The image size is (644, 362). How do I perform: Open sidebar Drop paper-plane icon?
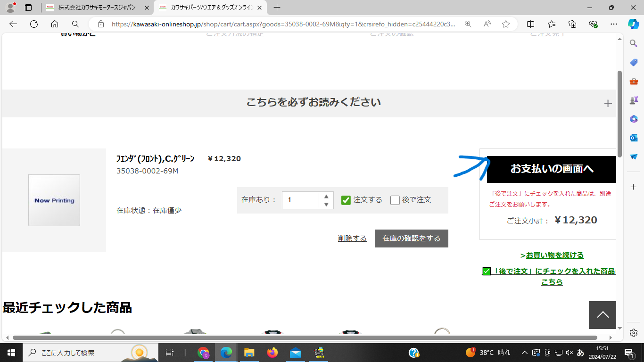pyautogui.click(x=634, y=156)
